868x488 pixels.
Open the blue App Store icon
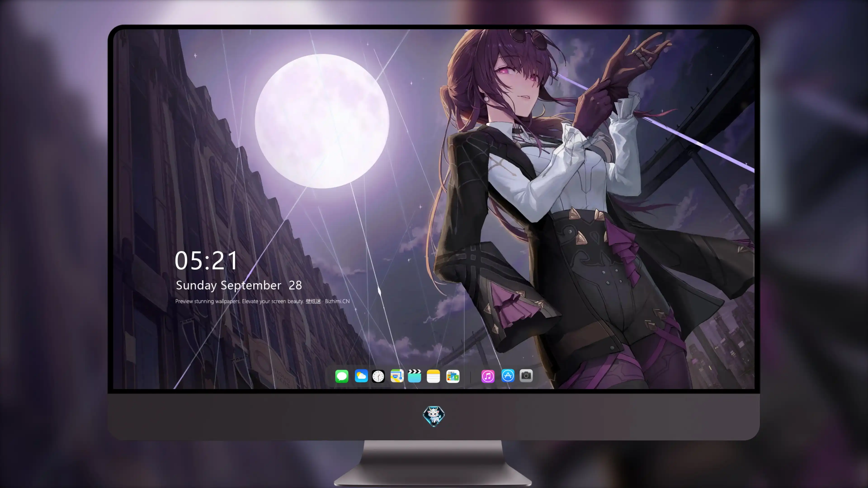click(x=508, y=376)
